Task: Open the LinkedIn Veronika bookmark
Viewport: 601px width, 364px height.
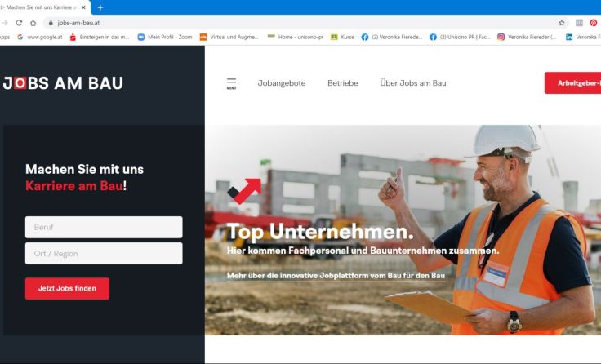Action: tap(583, 38)
